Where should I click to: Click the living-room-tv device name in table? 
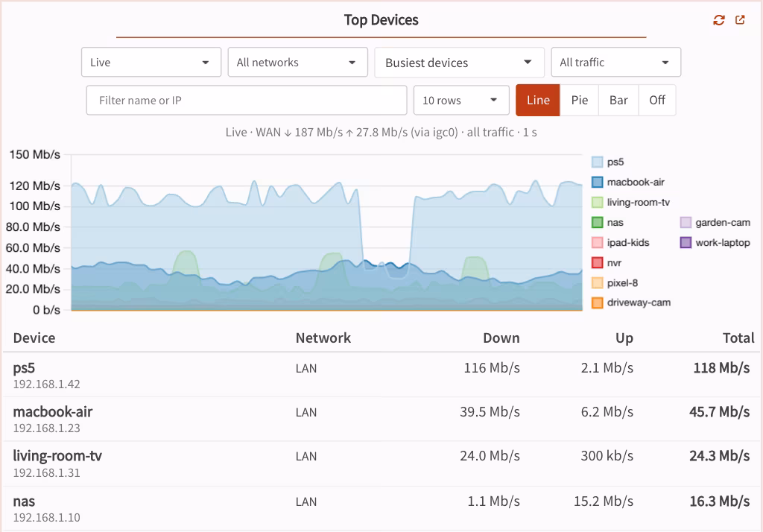pos(57,455)
